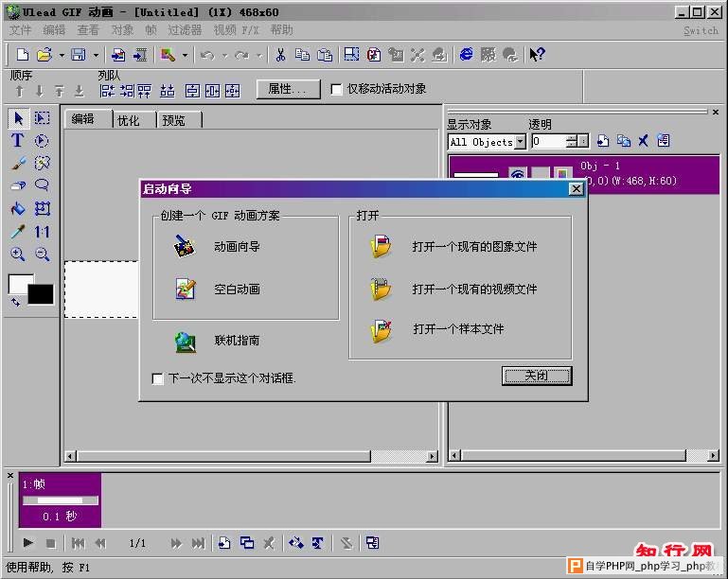Enable 仅移动活动对象 checkbox
This screenshot has width=728, height=579.
(x=336, y=89)
